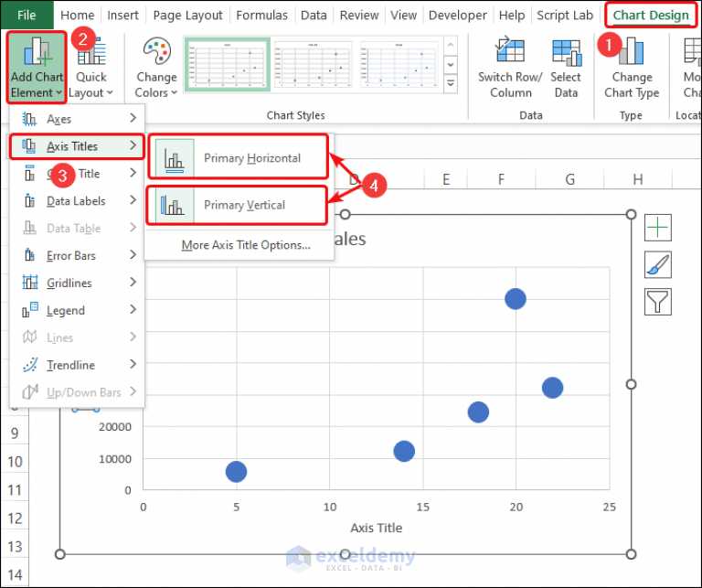
Task: Expand the Legend submenu arrow
Action: click(x=133, y=309)
